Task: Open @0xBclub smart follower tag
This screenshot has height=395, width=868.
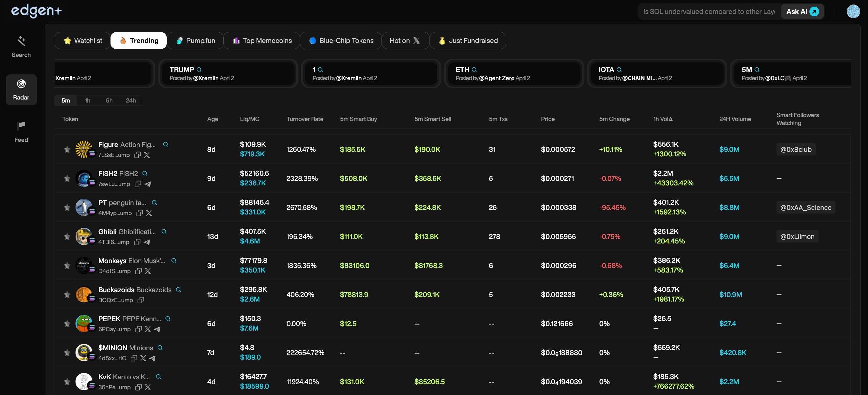Action: click(796, 149)
